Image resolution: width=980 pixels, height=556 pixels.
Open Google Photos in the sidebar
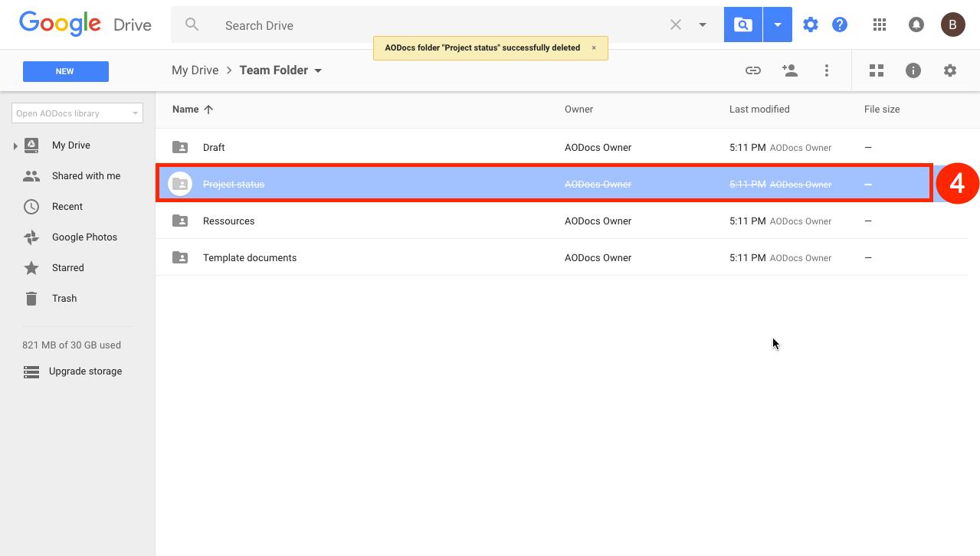[84, 237]
